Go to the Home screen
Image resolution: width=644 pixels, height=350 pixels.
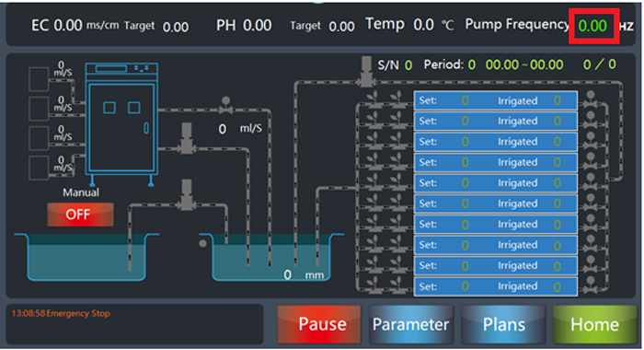pyautogui.click(x=594, y=324)
